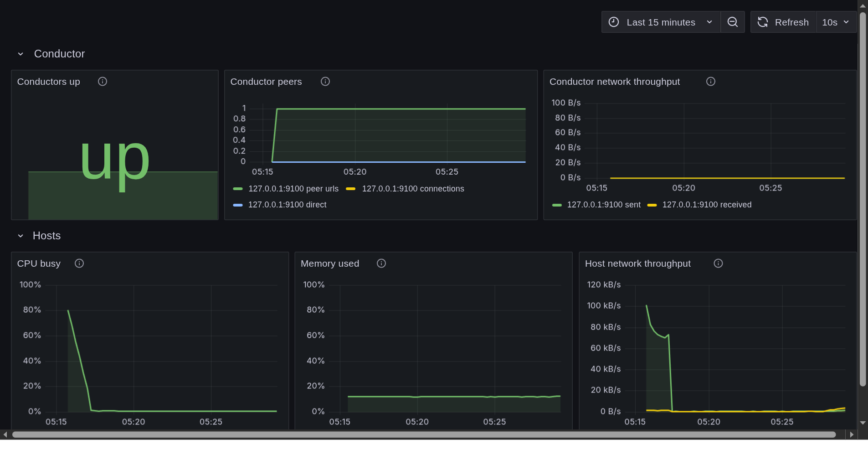Open the Conductor network throughput panel title
The width and height of the screenshot is (868, 465).
pyautogui.click(x=614, y=82)
